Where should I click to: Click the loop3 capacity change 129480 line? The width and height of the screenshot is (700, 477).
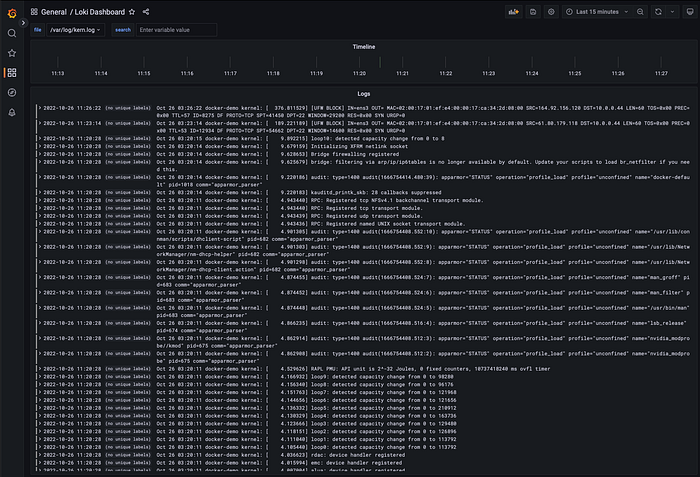pos(306,424)
